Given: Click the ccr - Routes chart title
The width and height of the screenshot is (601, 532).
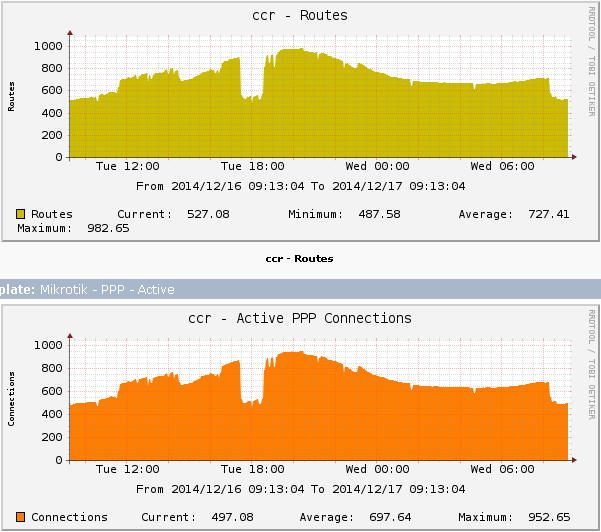Looking at the screenshot, I should (300, 15).
